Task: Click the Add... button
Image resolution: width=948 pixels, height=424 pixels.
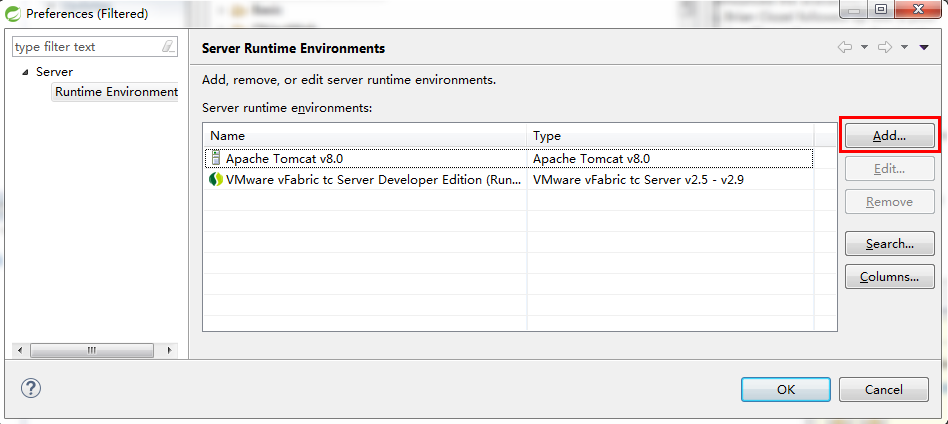Action: tap(889, 136)
